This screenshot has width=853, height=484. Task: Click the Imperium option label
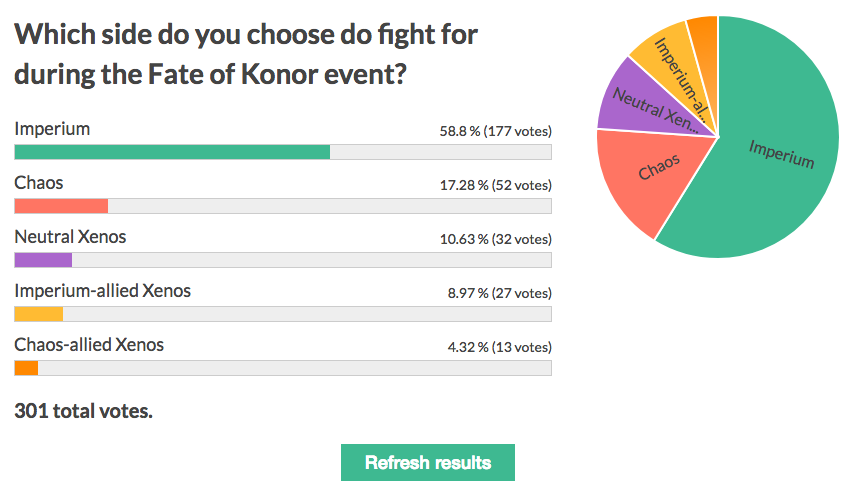point(52,129)
